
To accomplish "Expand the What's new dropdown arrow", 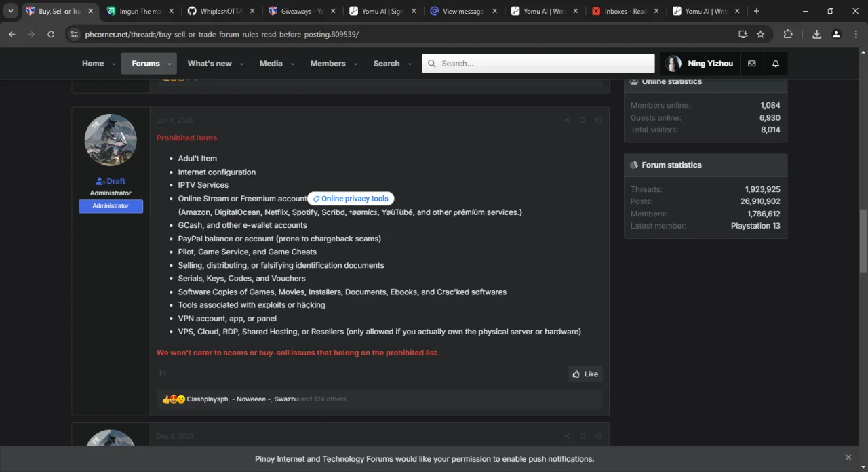I will pyautogui.click(x=240, y=64).
